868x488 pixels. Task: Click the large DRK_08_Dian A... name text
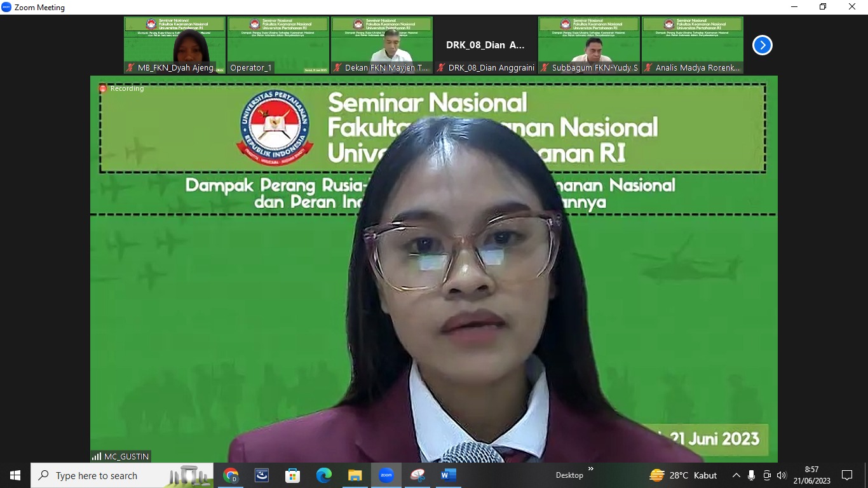485,45
